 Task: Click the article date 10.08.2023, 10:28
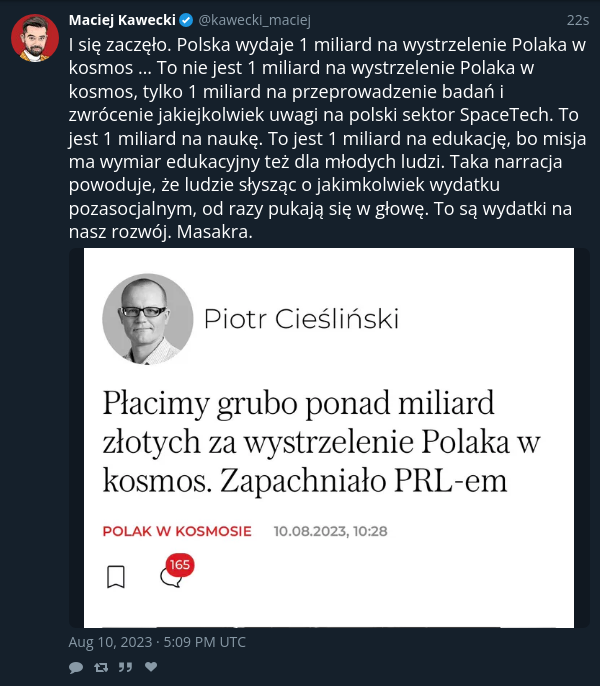(330, 531)
